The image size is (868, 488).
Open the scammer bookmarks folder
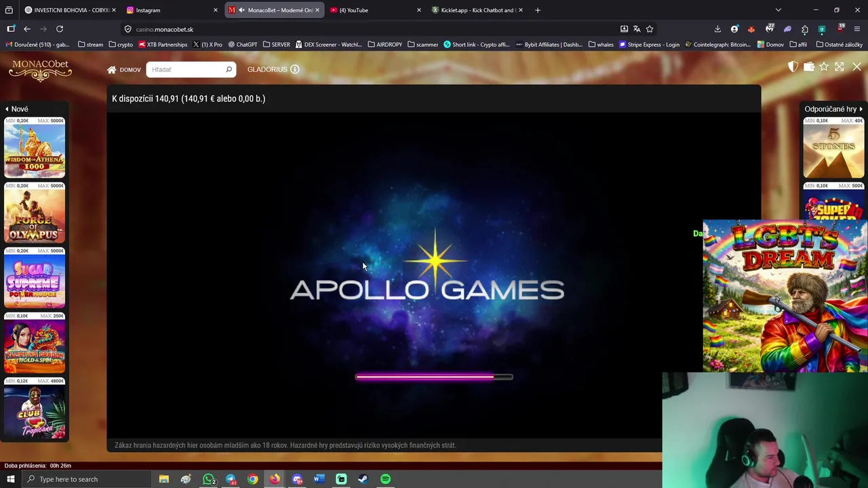[422, 45]
